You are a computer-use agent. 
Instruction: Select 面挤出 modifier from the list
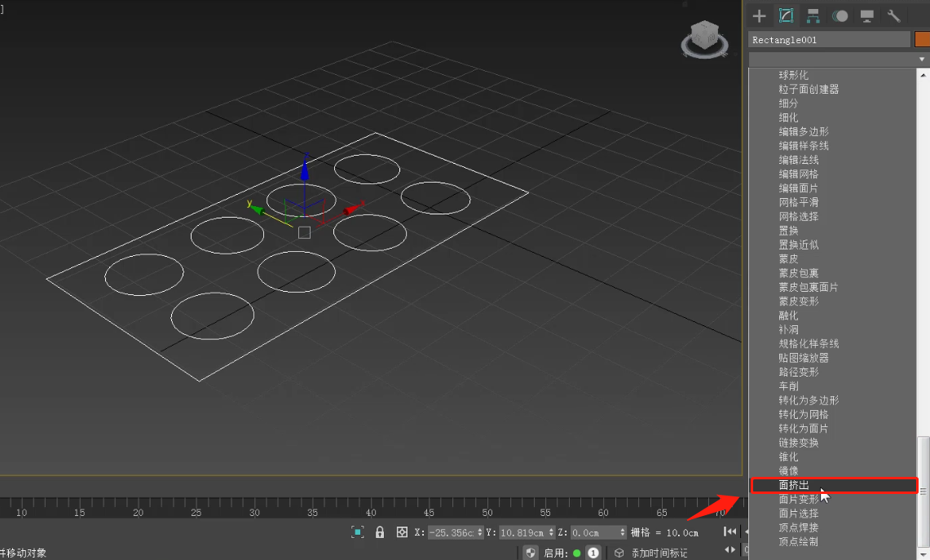coord(794,485)
